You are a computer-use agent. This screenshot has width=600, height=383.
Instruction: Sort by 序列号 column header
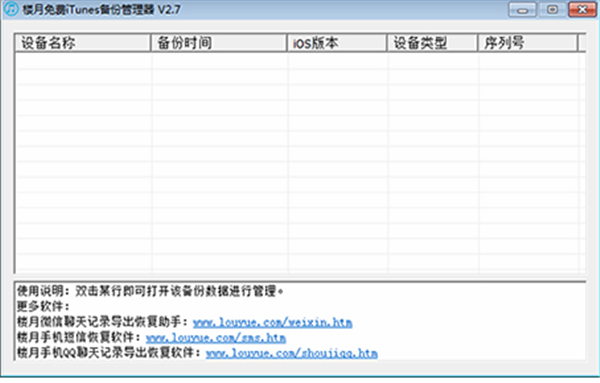coord(528,42)
